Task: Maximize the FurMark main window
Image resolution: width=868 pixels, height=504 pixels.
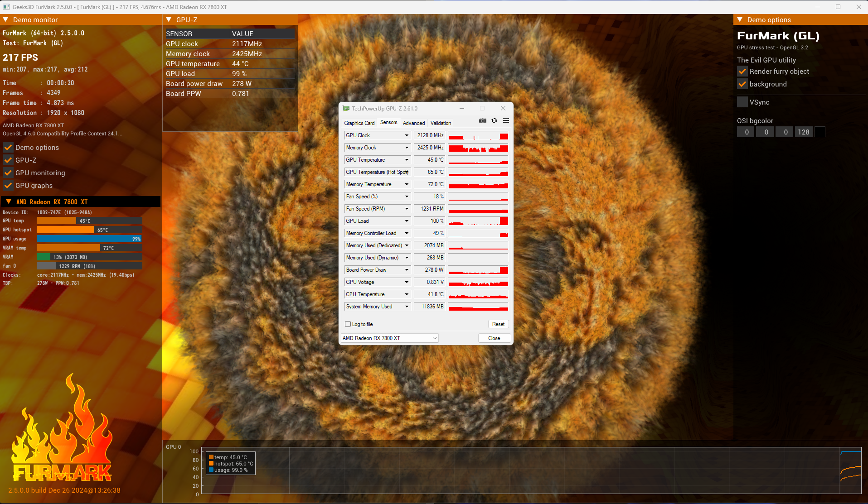Action: pos(838,7)
